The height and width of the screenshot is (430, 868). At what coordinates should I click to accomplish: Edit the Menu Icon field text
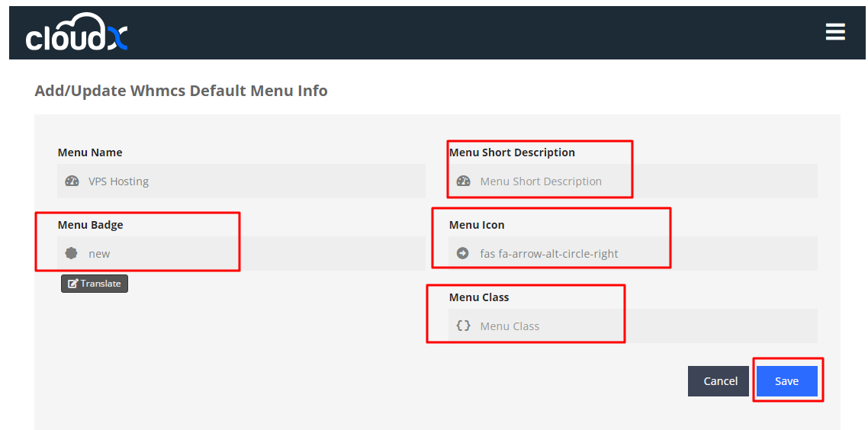pyautogui.click(x=641, y=254)
